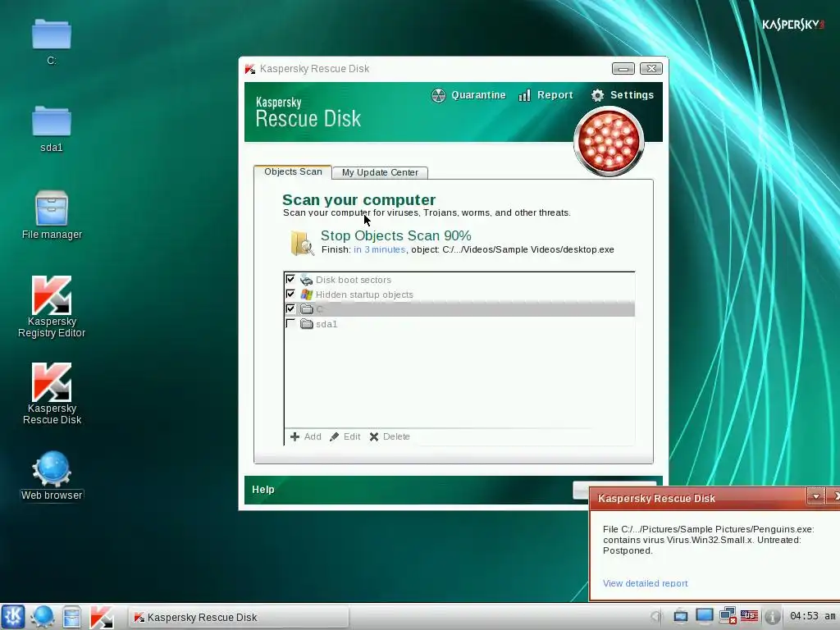The width and height of the screenshot is (840, 630).
Task: Click the monitor display tray icon
Action: pyautogui.click(x=705, y=616)
